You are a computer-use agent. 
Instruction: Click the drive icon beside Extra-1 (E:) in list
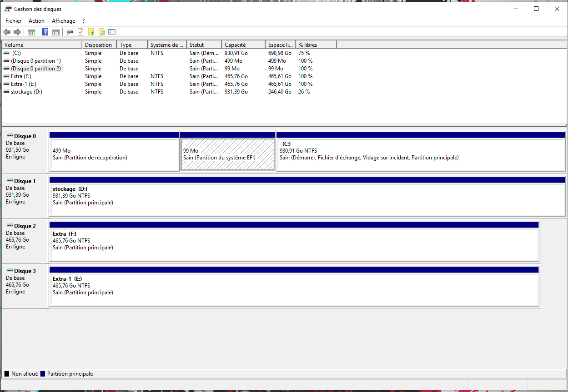click(6, 84)
